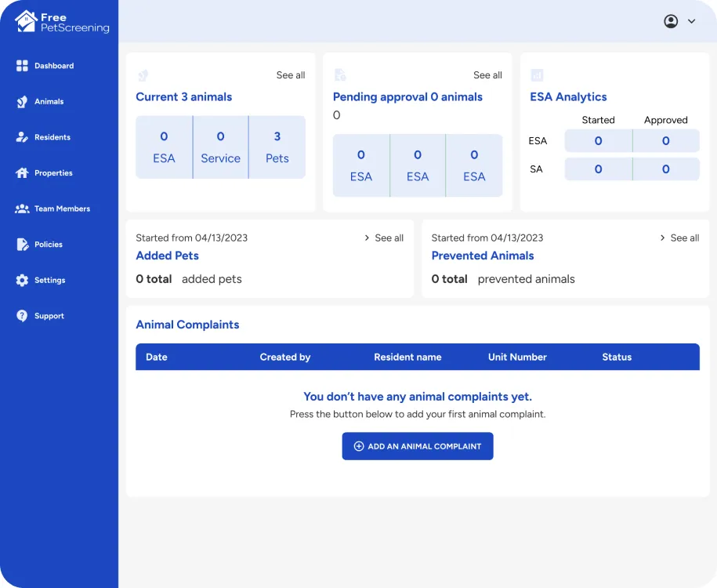Viewport: 717px width, 588px height.
Task: Click the Properties house icon
Action: tap(22, 173)
